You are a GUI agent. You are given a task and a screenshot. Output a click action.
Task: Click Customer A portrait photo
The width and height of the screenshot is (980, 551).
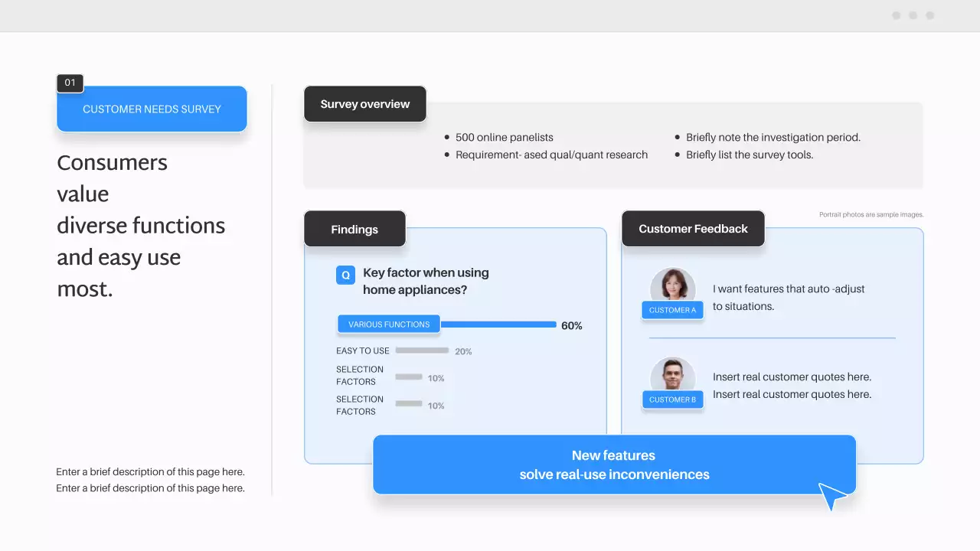tap(672, 285)
